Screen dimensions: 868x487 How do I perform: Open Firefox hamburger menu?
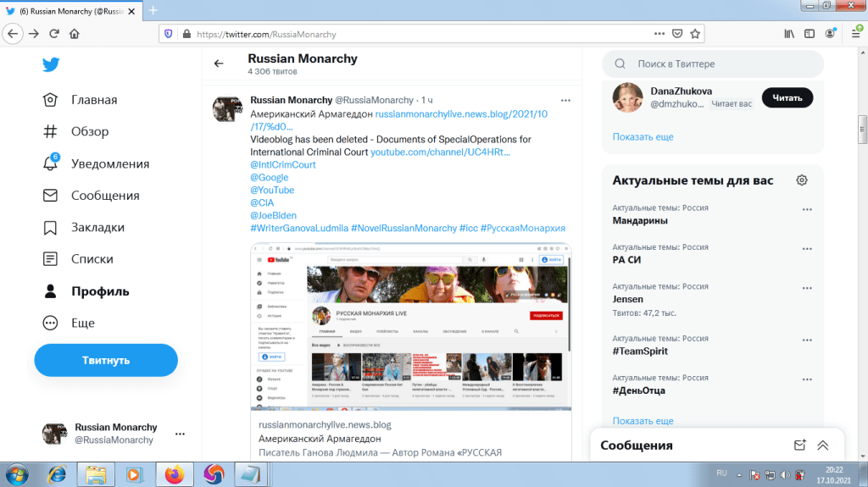856,34
